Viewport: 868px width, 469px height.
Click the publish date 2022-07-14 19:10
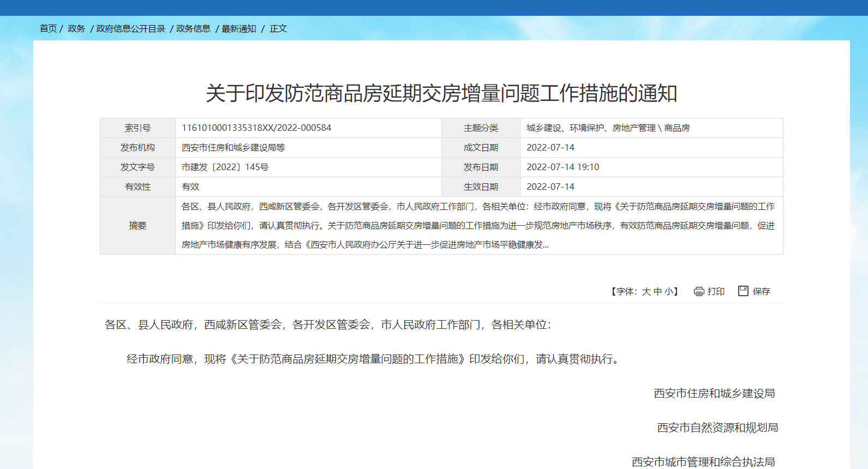tap(562, 167)
